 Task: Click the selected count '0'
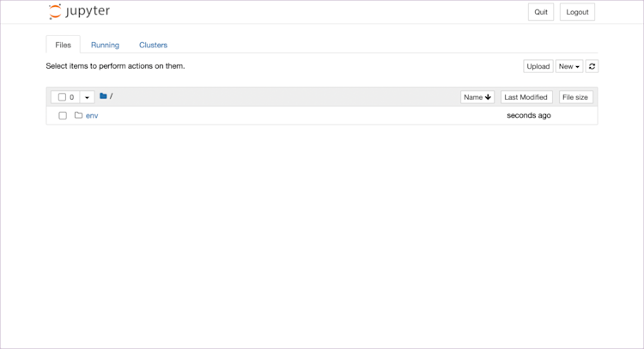tap(72, 97)
